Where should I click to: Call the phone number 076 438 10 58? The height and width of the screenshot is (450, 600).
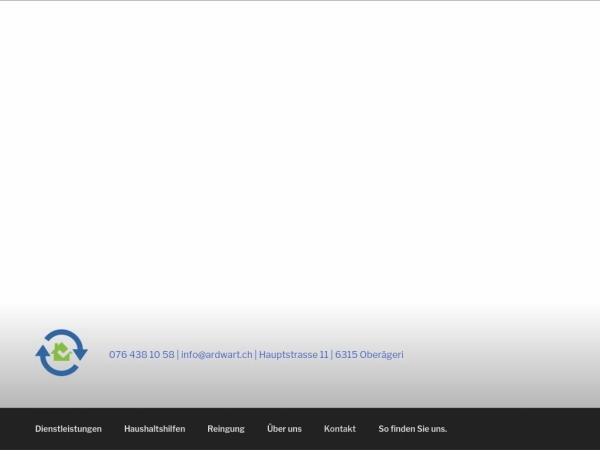[141, 355]
